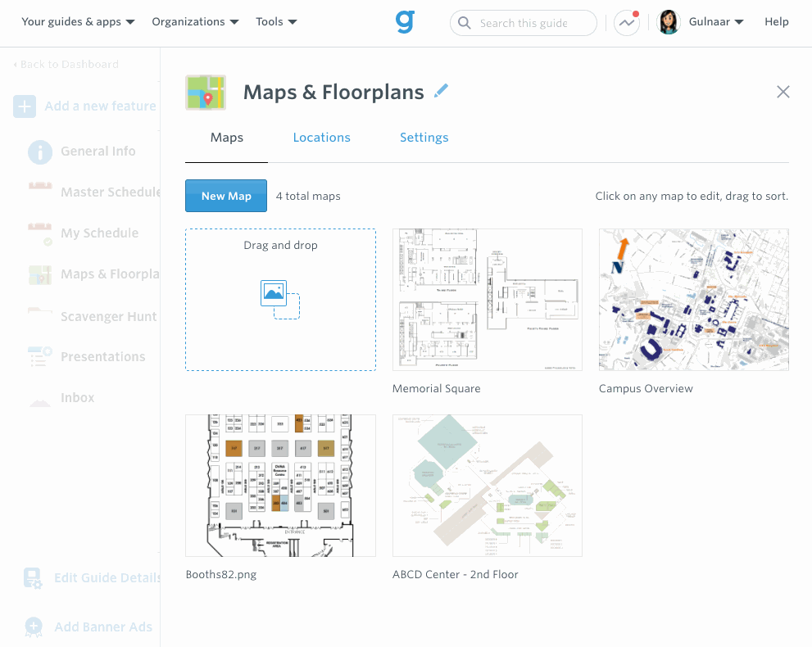
Task: Click the Campus Overview label
Action: click(646, 389)
